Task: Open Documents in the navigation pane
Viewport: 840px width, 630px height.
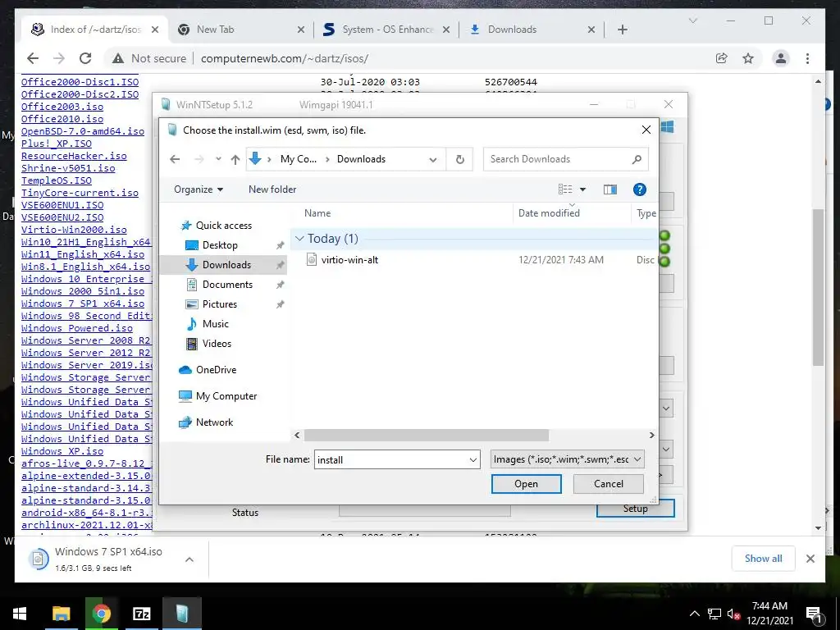Action: point(227,285)
